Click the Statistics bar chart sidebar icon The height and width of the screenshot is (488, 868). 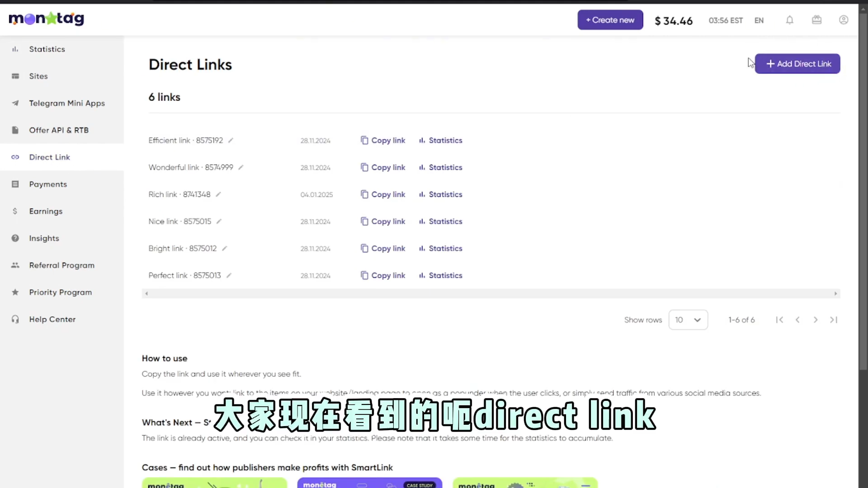click(x=15, y=49)
